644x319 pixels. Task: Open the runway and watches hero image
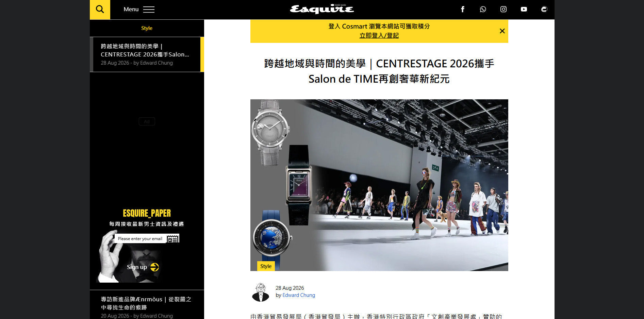[379, 185]
